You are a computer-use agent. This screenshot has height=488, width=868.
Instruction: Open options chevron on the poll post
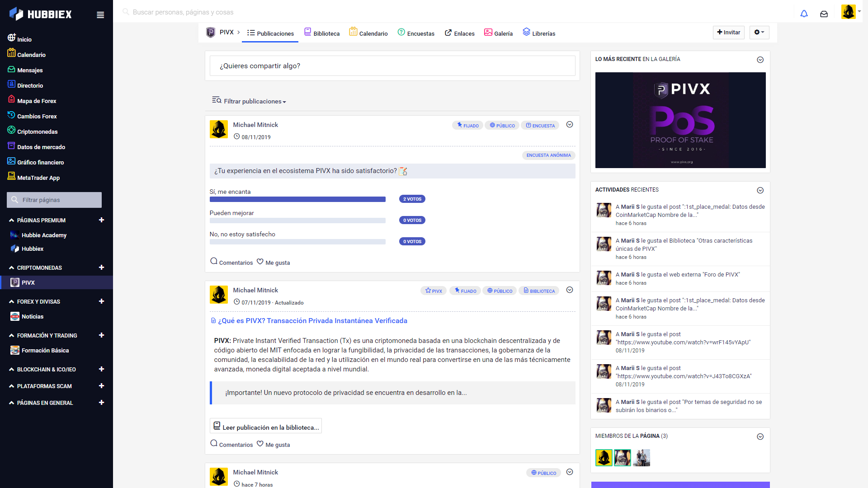[x=570, y=125]
